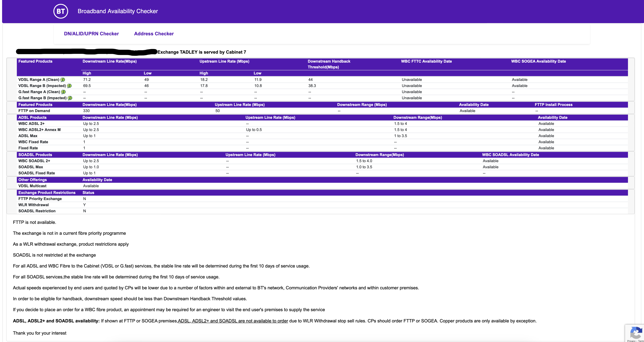Click the Exchange TADLEY Cabinet 7 heading
Screen dimensions: 644x342
tap(202, 52)
